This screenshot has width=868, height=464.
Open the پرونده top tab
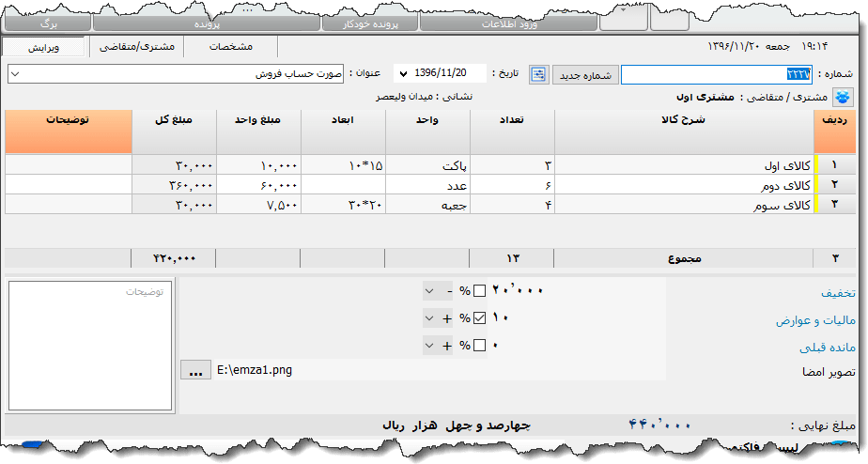207,23
